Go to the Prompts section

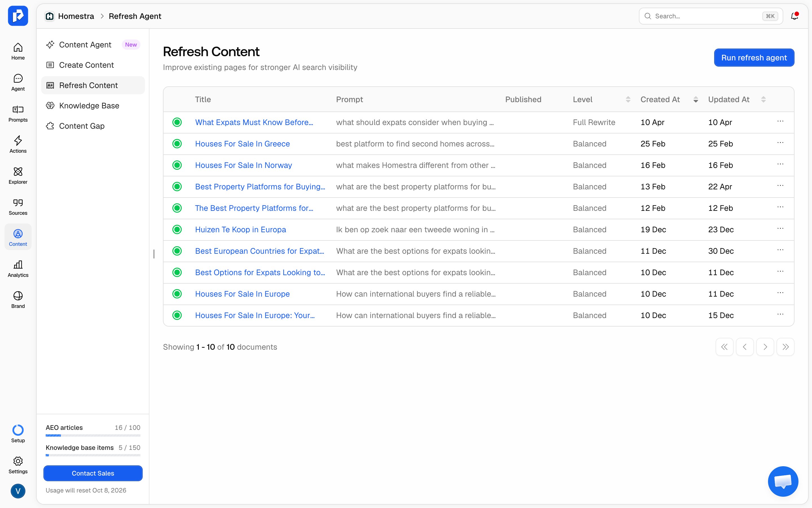[x=18, y=113]
